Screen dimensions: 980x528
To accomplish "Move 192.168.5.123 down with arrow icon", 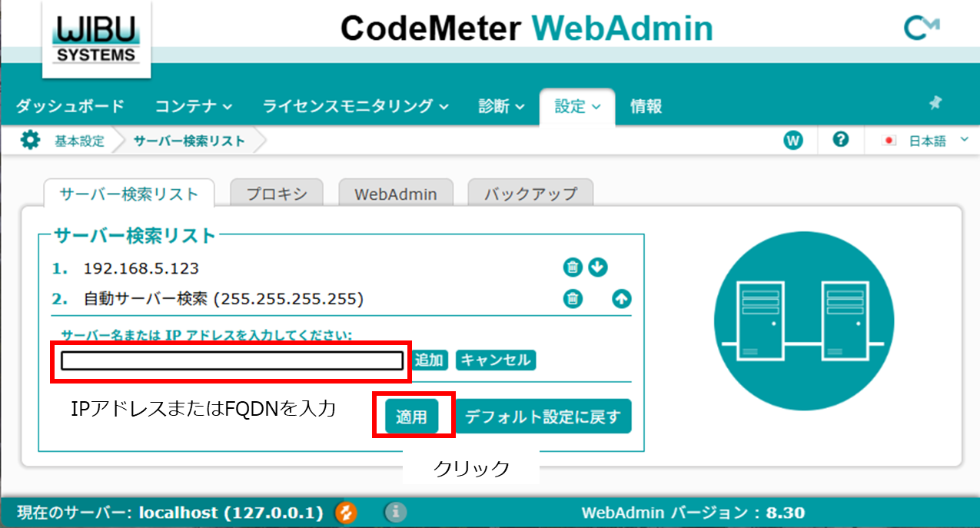I will (598, 267).
